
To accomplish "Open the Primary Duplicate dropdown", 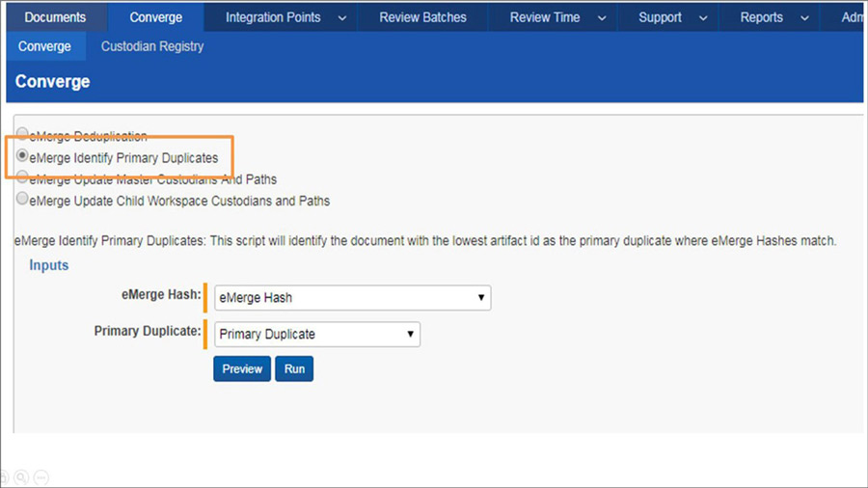I will [x=316, y=335].
